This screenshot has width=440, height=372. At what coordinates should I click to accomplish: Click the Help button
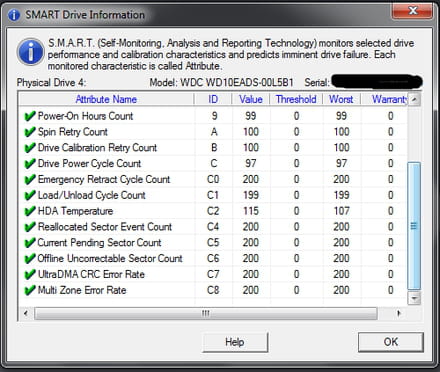[x=235, y=342]
